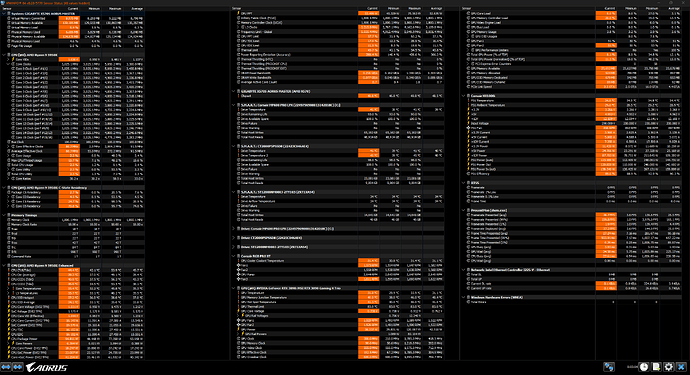
Task: Select CPU Package Power row
Action: tap(73, 339)
